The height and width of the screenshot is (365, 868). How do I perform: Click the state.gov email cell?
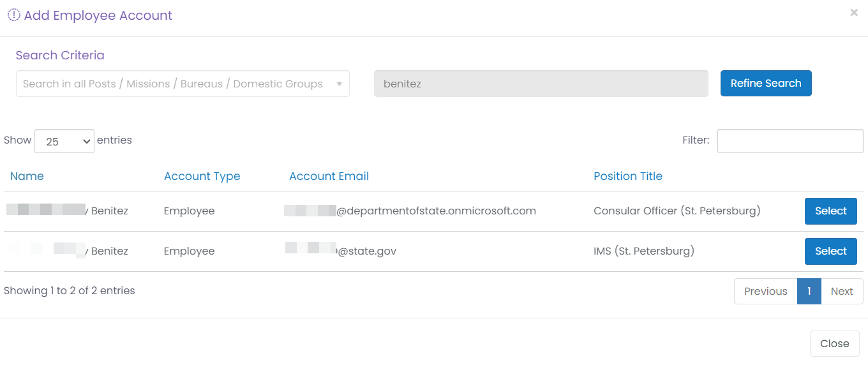341,251
